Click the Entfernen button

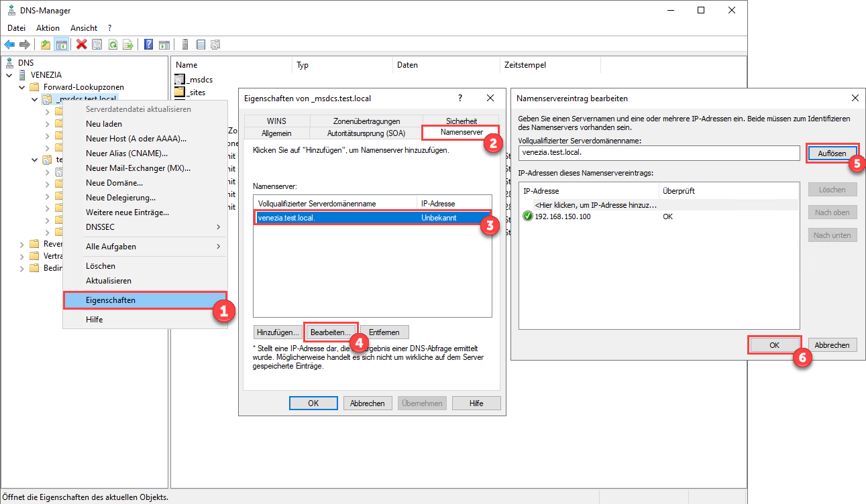pyautogui.click(x=384, y=332)
